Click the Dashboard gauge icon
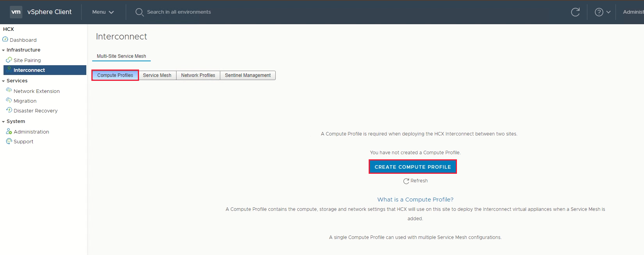The width and height of the screenshot is (644, 255). [5, 39]
